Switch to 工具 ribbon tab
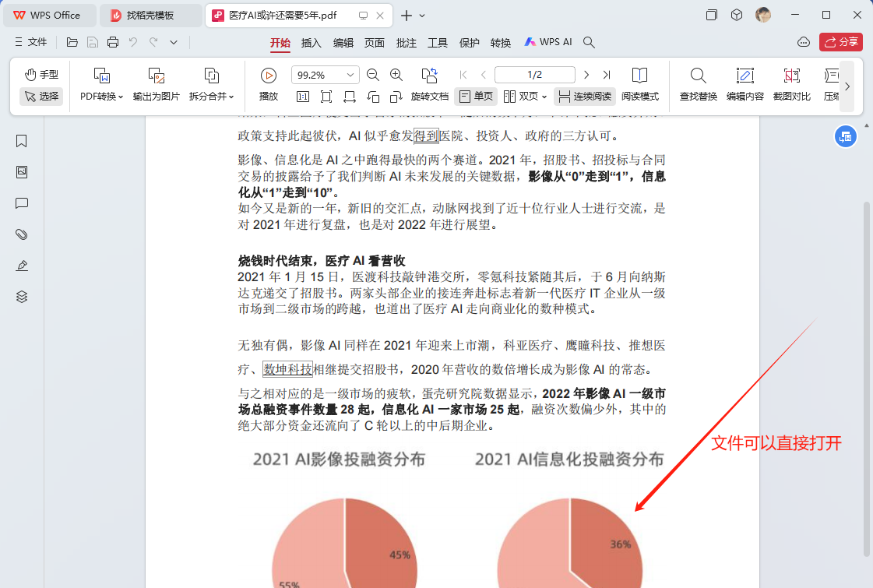This screenshot has height=588, width=873. [438, 42]
